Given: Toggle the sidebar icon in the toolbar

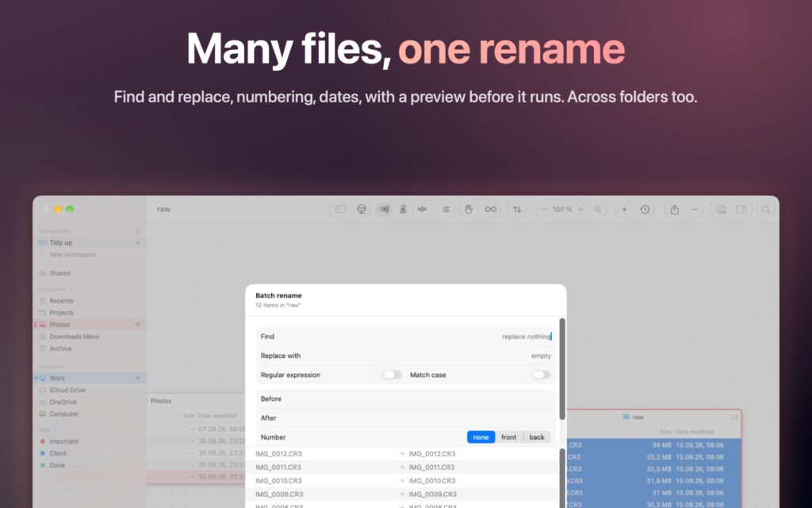Looking at the screenshot, I should coord(340,210).
